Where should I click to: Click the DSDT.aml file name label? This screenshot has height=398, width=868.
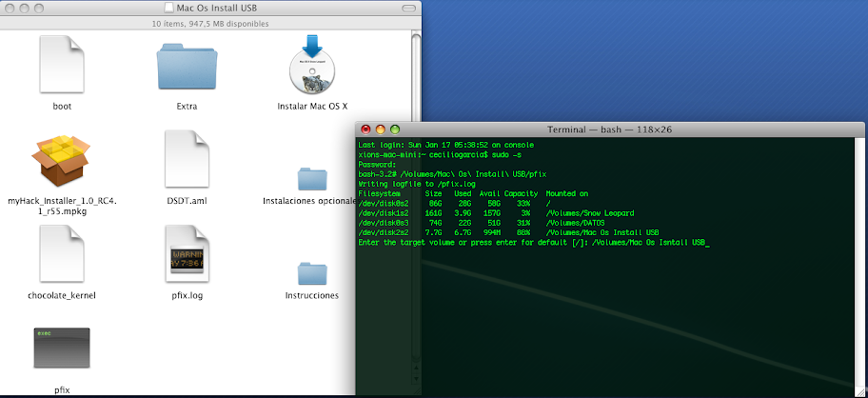coord(187,201)
